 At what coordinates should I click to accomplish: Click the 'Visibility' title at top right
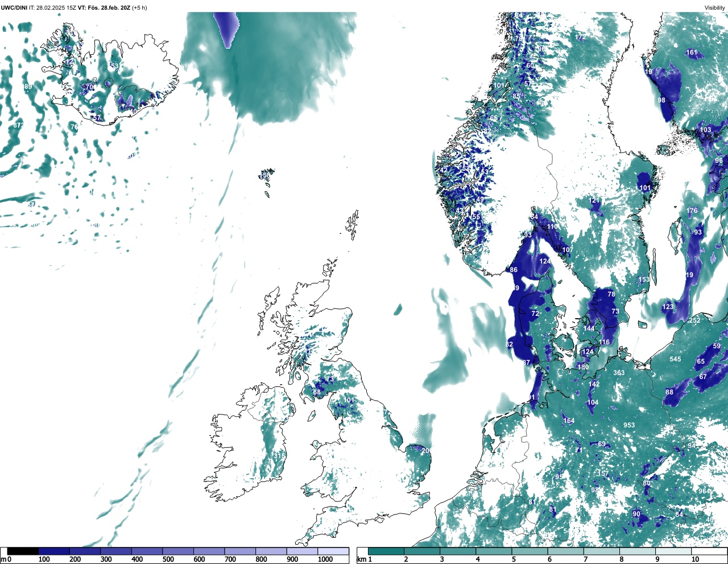pos(715,7)
